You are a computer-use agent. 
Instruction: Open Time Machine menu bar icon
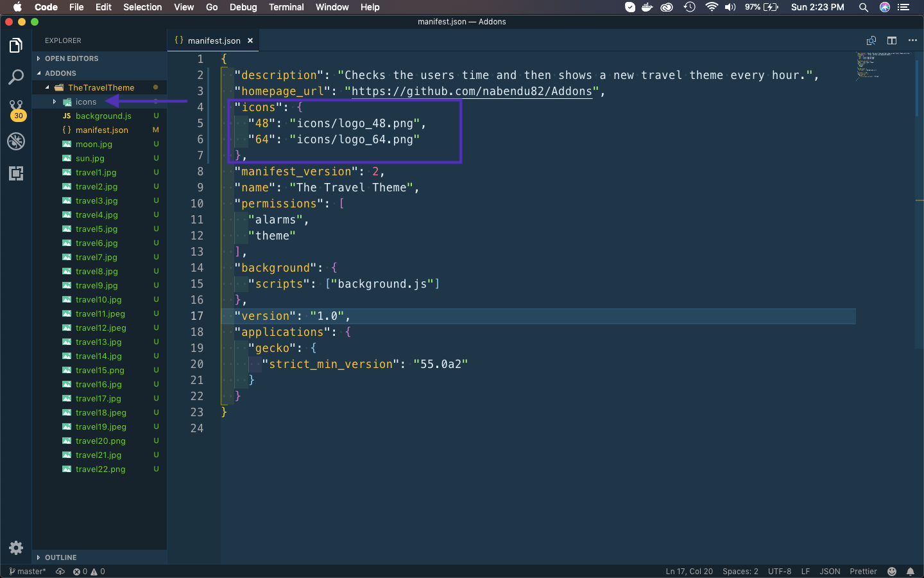(689, 7)
